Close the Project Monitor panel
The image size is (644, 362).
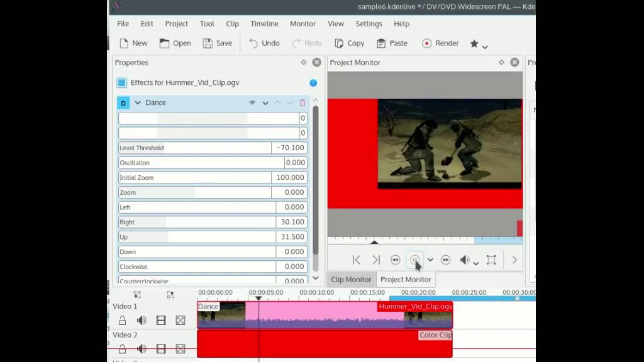point(514,62)
